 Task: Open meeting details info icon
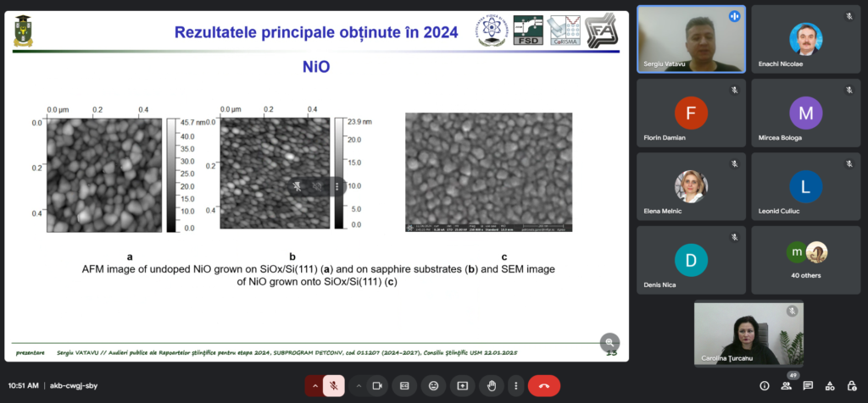pos(765,385)
